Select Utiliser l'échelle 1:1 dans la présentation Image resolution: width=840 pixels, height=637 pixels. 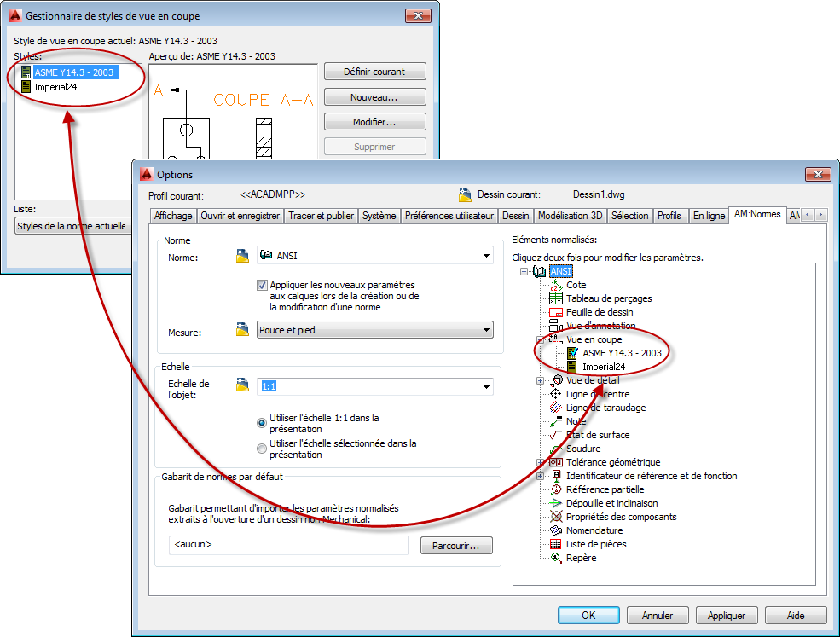pyautogui.click(x=262, y=423)
